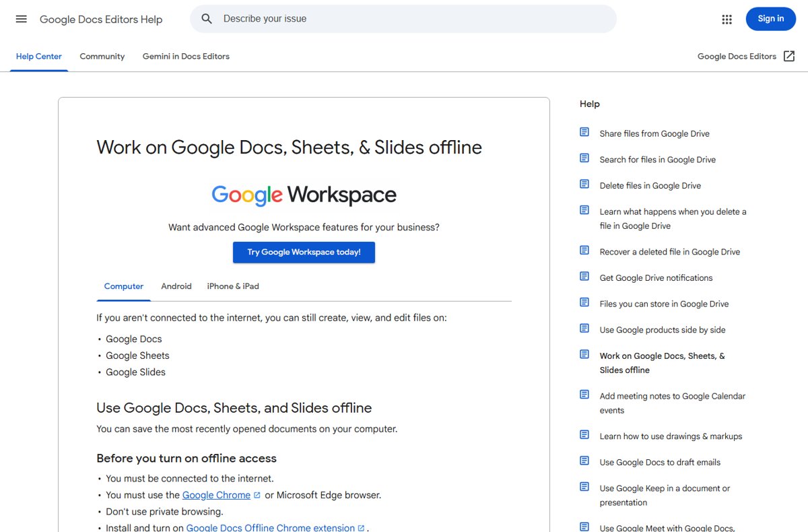Open the Google Docs Editors link
The height and width of the screenshot is (532, 808).
(737, 57)
